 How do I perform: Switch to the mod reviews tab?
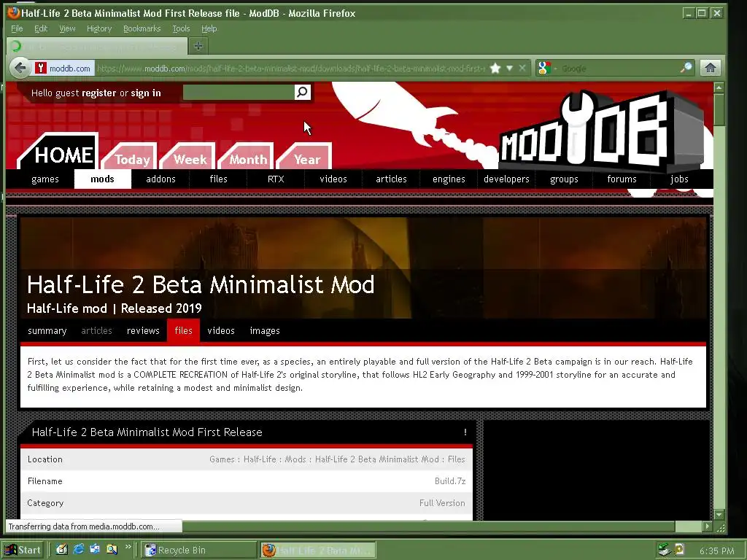coord(143,330)
